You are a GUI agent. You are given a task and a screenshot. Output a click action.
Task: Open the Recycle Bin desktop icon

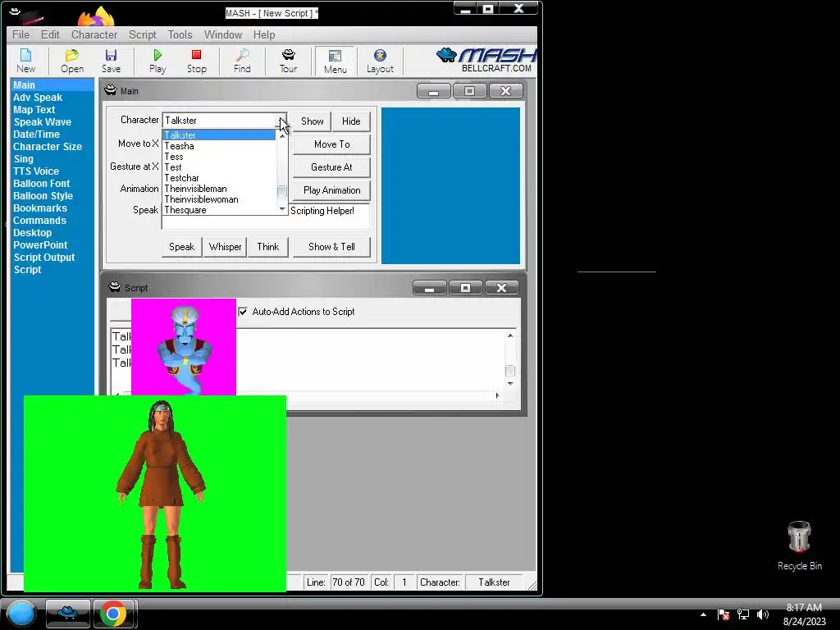point(799,546)
